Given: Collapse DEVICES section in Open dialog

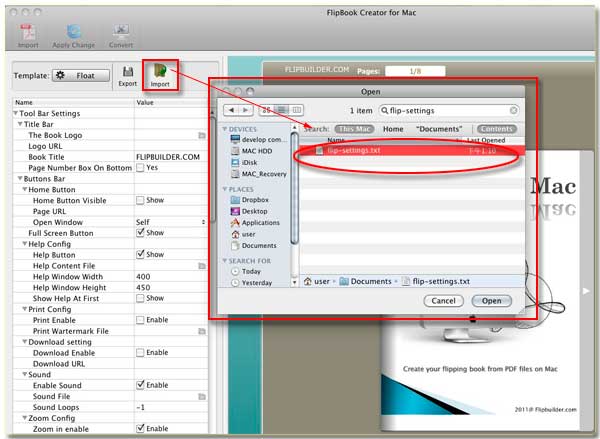Looking at the screenshot, I should point(225,129).
